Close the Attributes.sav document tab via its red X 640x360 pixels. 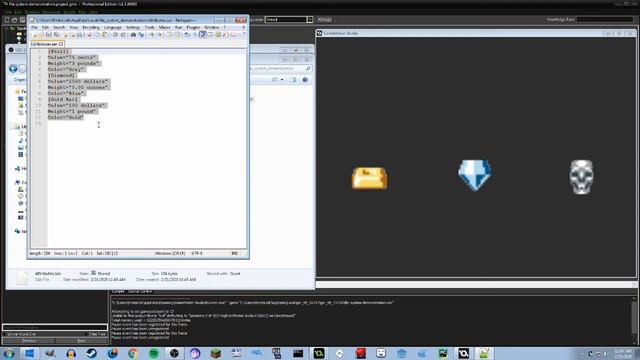(61, 44)
